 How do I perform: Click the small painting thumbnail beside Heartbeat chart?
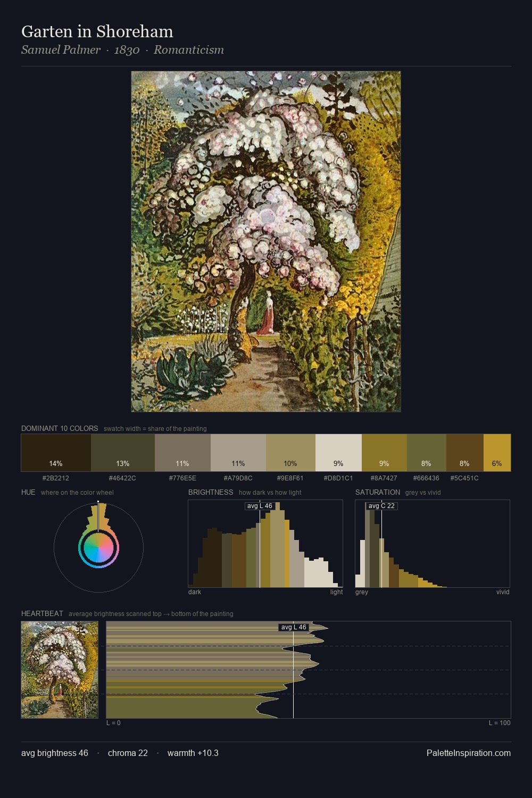[x=60, y=670]
